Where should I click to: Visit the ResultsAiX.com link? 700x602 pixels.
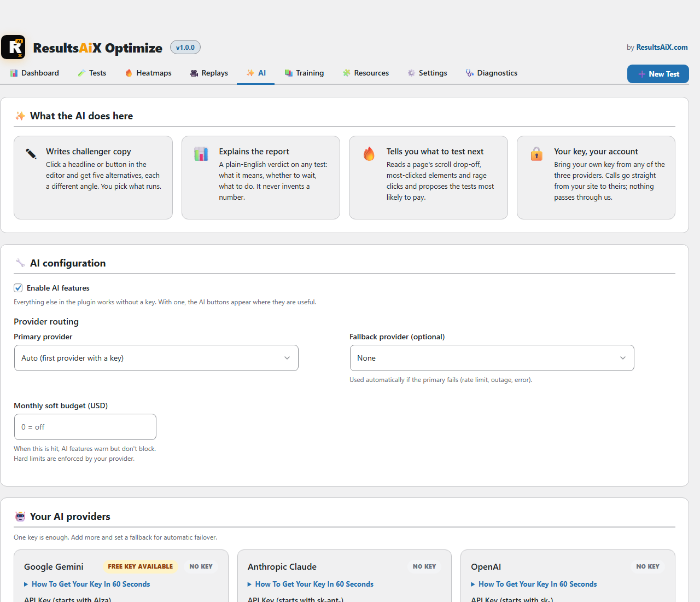click(662, 47)
